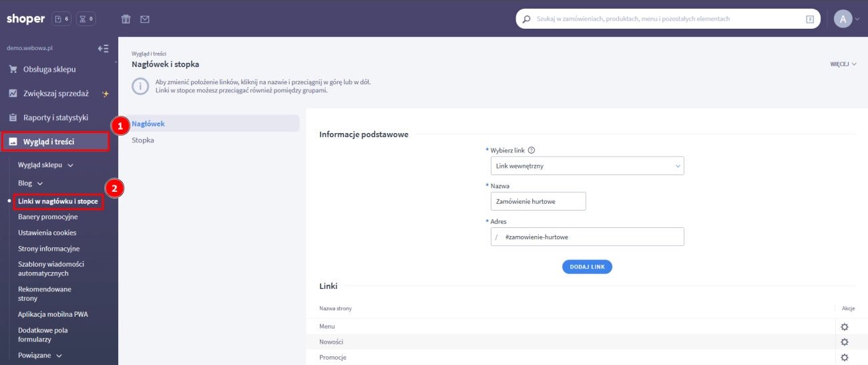868x365 pixels.
Task: Open the envelope messages icon
Action: pyautogui.click(x=144, y=19)
